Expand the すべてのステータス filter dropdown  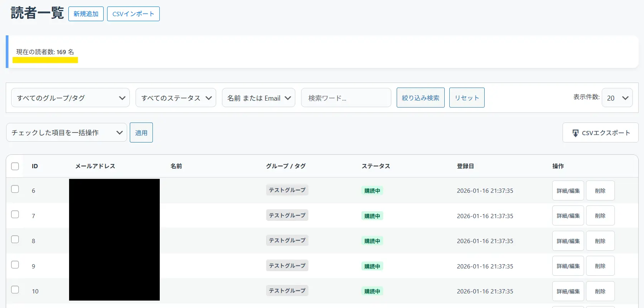(x=176, y=98)
